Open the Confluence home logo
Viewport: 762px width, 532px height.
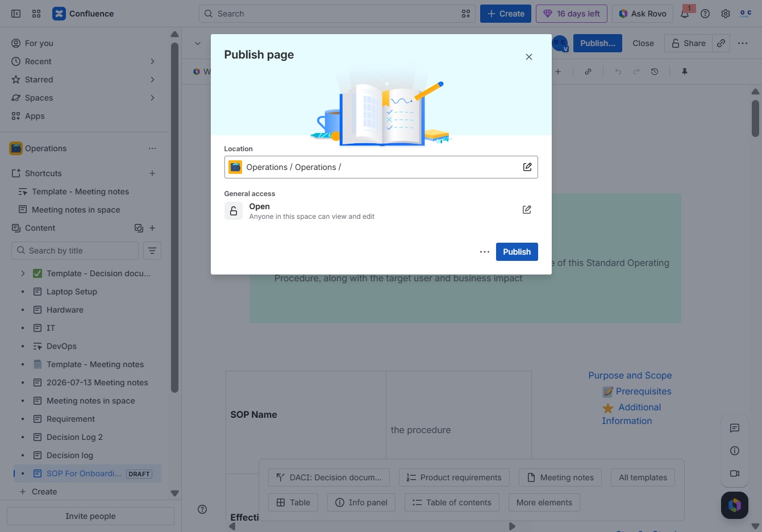pos(83,14)
